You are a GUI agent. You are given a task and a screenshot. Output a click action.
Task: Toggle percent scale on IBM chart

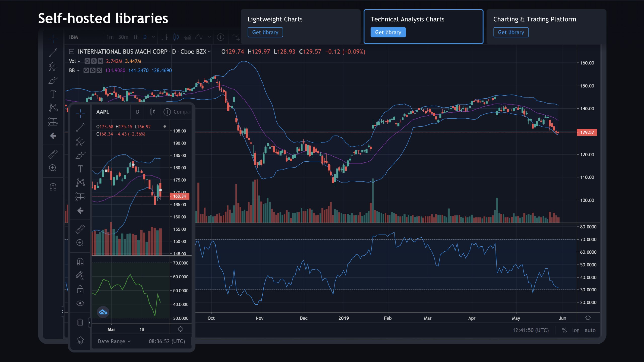point(564,330)
